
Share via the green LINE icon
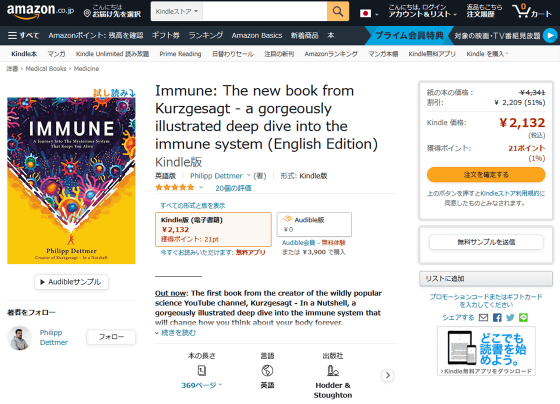[x=523, y=318]
